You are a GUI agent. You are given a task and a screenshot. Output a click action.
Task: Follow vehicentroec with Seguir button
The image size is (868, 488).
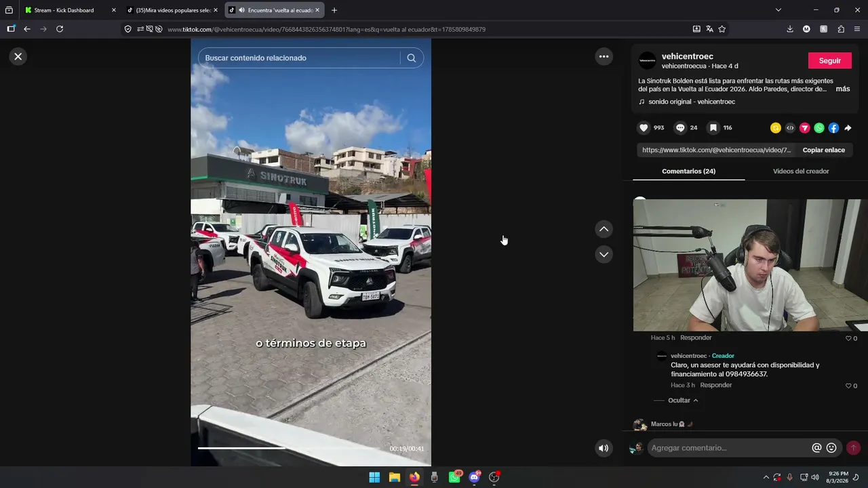[829, 60]
